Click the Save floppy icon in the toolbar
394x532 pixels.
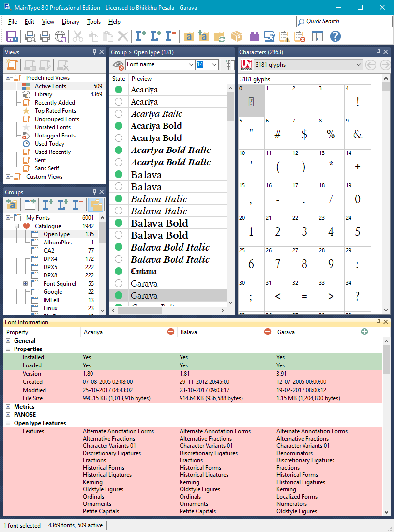12,36
